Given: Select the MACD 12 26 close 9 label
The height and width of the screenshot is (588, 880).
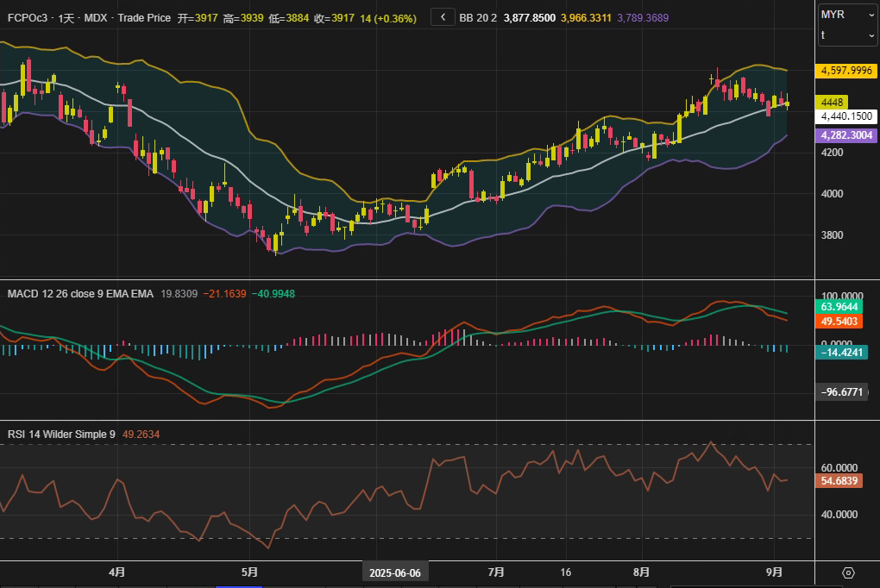Looking at the screenshot, I should click(80, 294).
